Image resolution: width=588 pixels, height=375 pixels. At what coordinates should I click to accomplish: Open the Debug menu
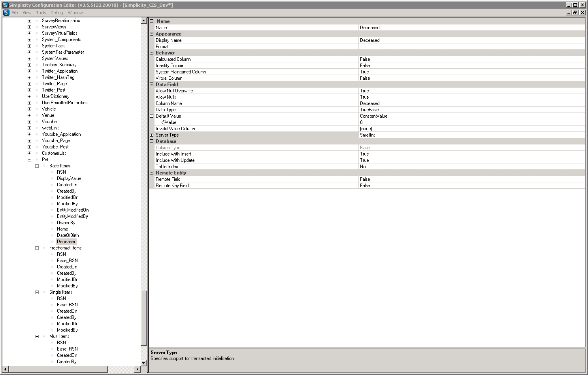pos(57,13)
